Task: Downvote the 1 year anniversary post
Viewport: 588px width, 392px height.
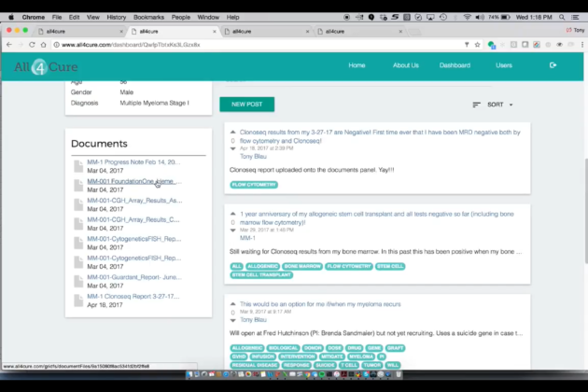Action: [x=233, y=231]
